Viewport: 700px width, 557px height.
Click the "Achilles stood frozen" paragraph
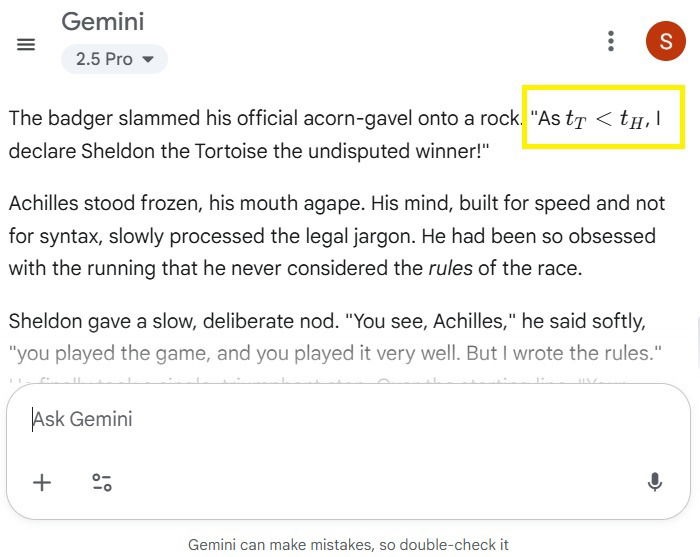point(336,236)
